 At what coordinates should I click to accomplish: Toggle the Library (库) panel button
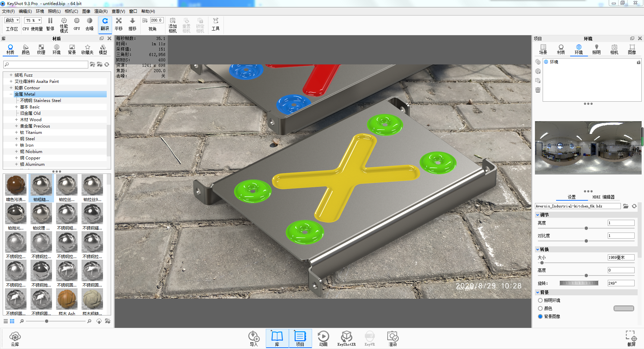pyautogui.click(x=277, y=338)
